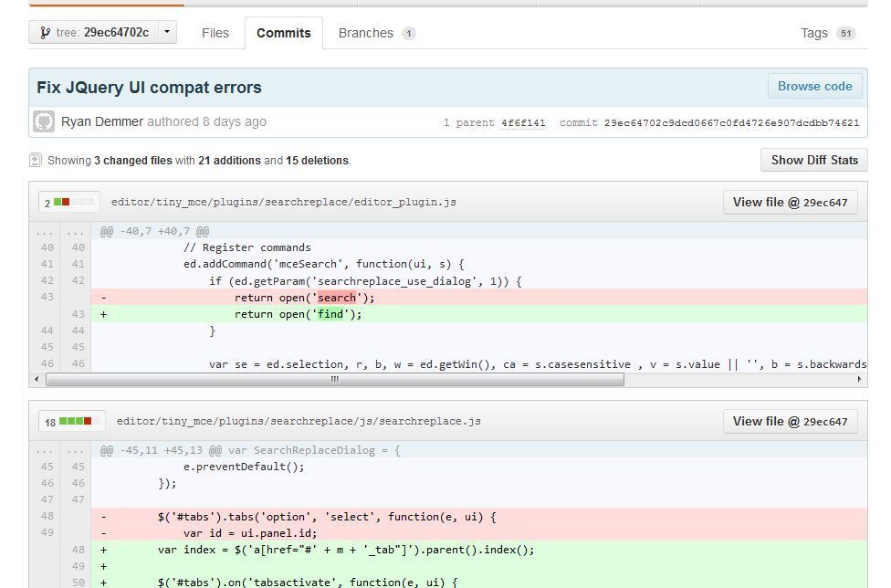Click the horizontal scrollbar right arrow
891x588 pixels.
coord(859,380)
